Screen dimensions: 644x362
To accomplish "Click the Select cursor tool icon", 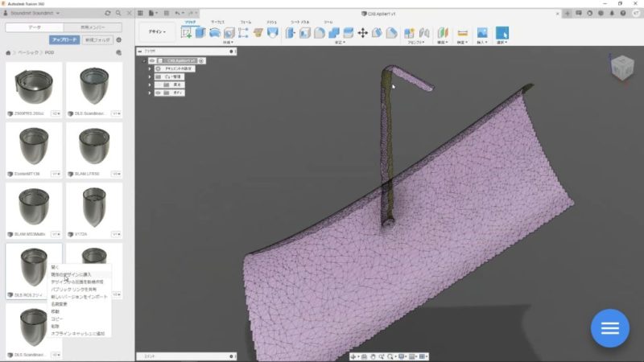I will pos(502,33).
